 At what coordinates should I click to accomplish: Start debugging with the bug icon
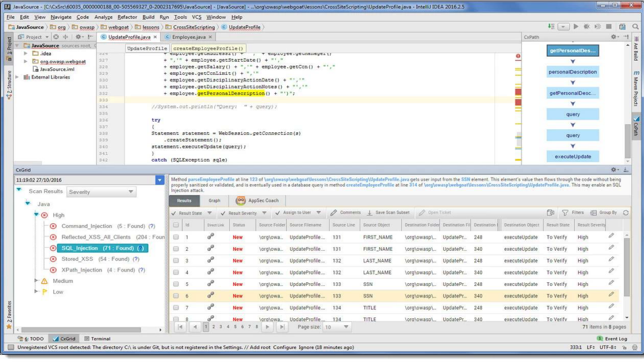click(587, 27)
